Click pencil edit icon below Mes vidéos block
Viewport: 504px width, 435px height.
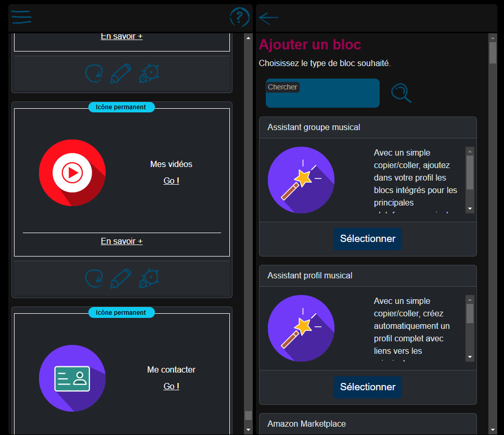121,279
